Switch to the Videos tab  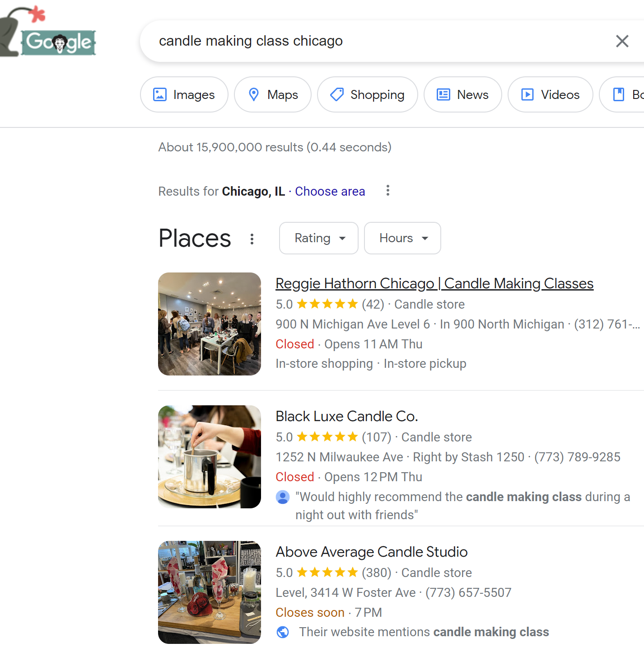pos(551,94)
